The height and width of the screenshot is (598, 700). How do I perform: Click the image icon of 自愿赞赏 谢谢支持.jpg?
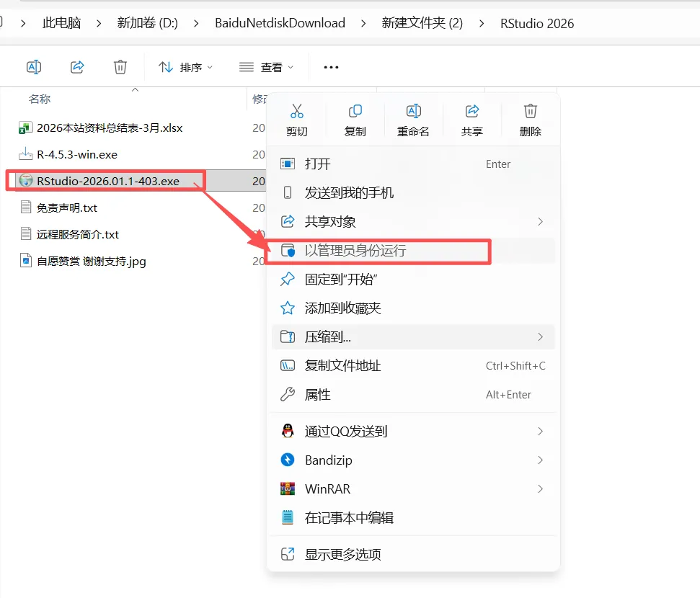26,261
